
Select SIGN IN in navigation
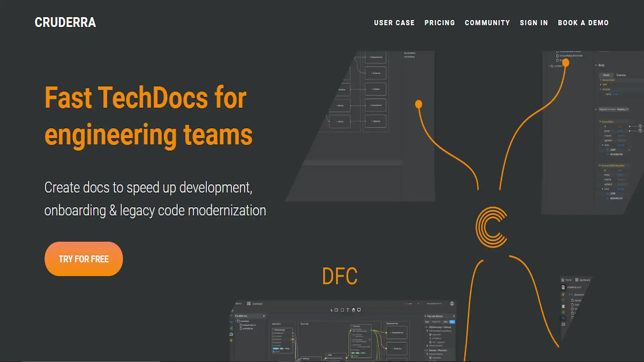point(534,23)
